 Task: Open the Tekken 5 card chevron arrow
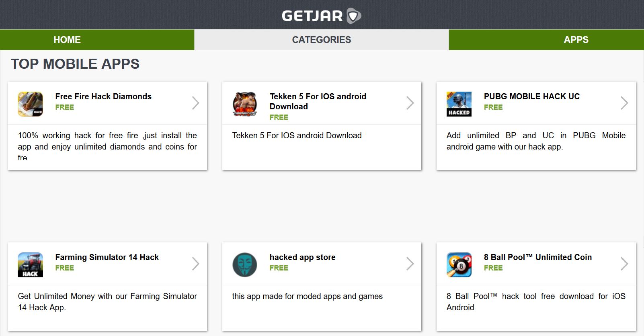410,103
